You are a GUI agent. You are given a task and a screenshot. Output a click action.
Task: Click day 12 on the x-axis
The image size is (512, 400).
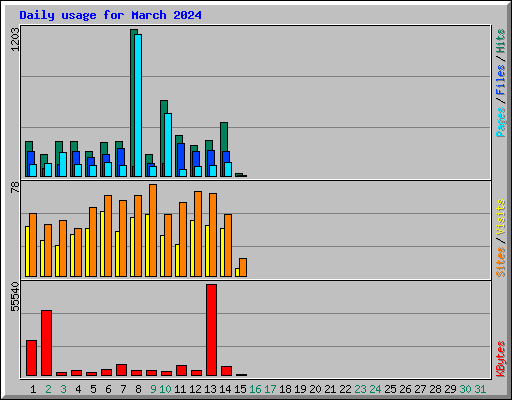point(195,389)
